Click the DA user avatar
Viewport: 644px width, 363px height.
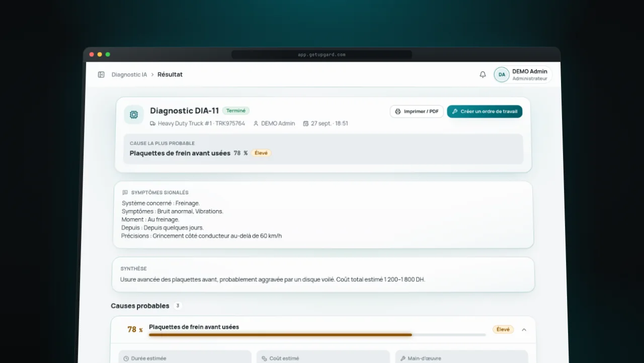click(502, 74)
